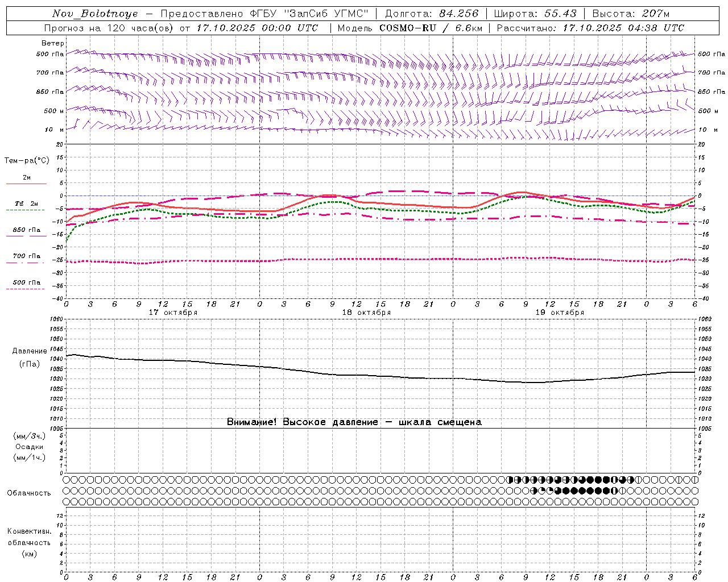The height and width of the screenshot is (582, 728).
Task: Click the Модель COSMO-RU / 6.6км label
Action: (409, 28)
